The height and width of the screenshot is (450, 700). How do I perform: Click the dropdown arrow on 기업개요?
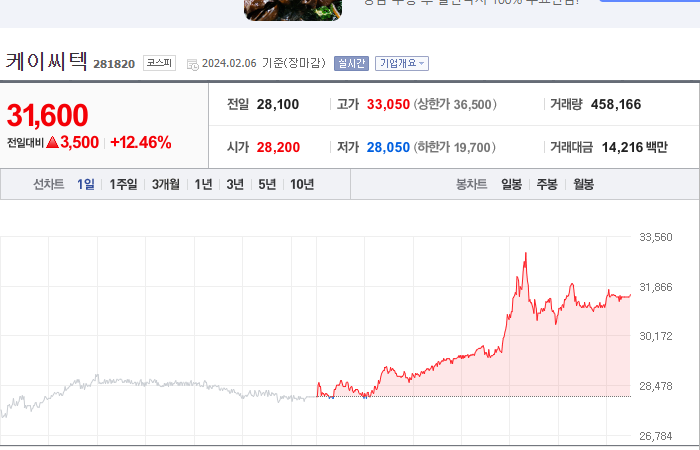pyautogui.click(x=421, y=63)
